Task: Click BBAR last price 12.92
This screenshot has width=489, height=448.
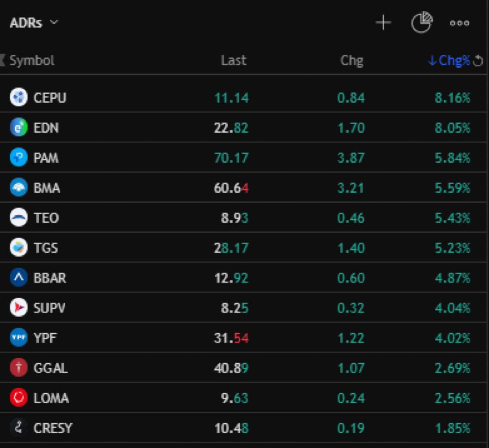Action: pyautogui.click(x=231, y=278)
